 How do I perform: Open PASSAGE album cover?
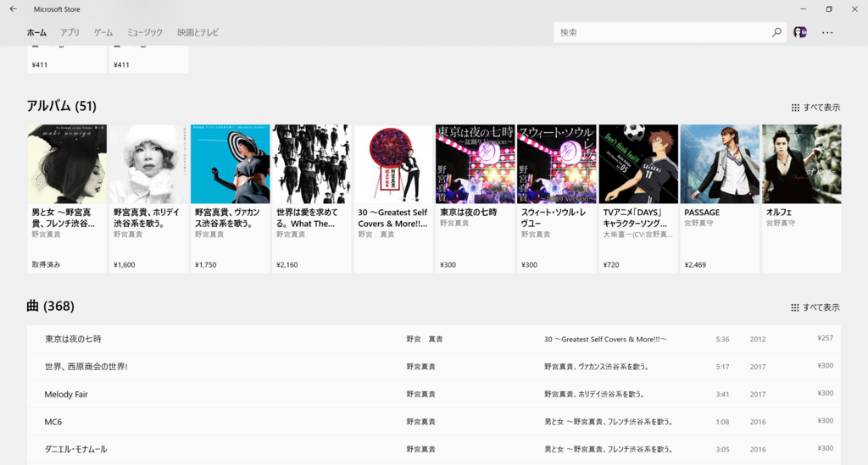720,163
